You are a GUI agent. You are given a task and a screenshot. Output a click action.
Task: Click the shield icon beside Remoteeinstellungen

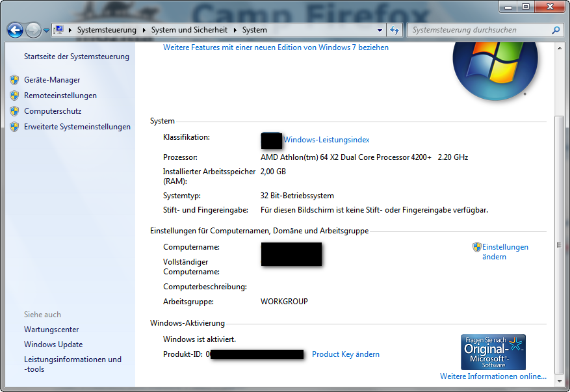coord(14,96)
